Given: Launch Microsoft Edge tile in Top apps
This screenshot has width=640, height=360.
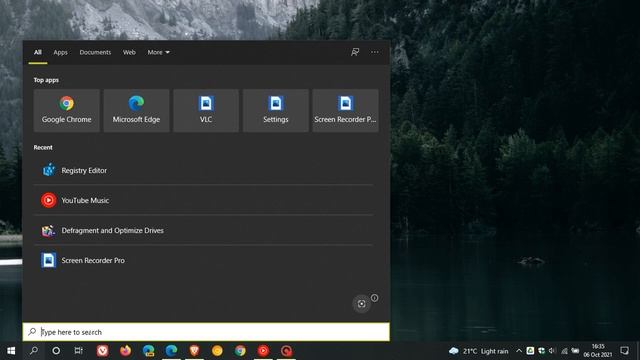Looking at the screenshot, I should pyautogui.click(x=136, y=110).
